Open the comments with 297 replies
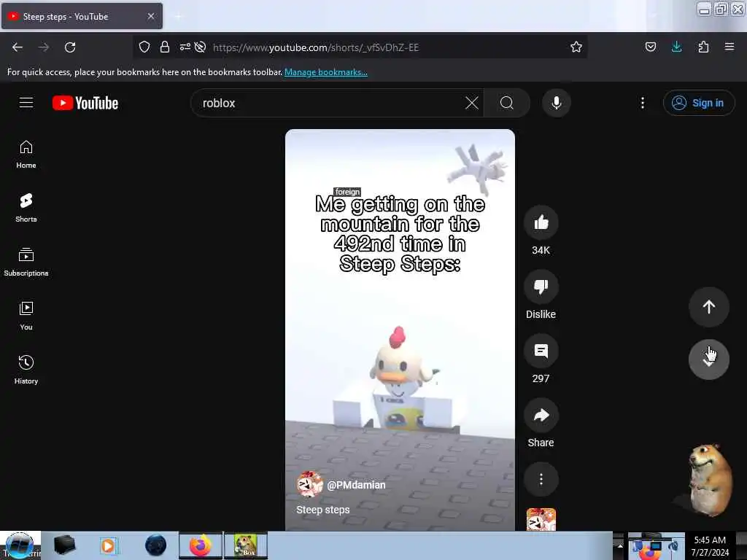Viewport: 747px width, 560px height. 541,351
